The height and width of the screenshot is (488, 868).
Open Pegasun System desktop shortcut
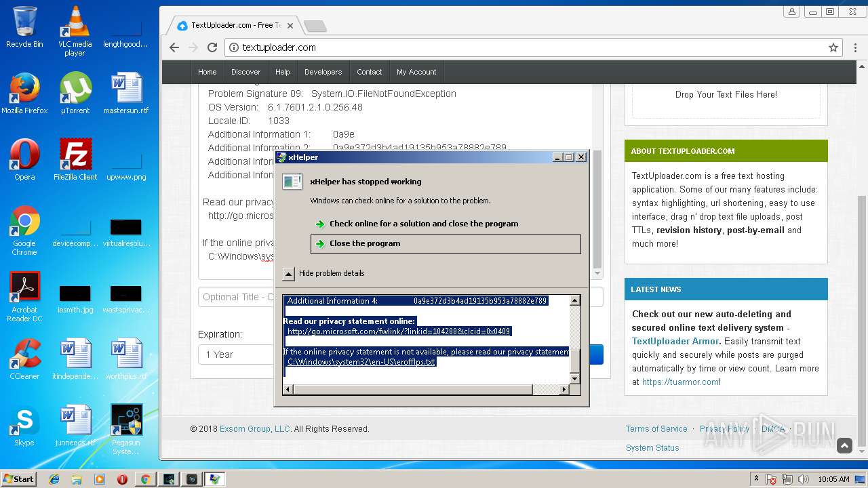(126, 430)
